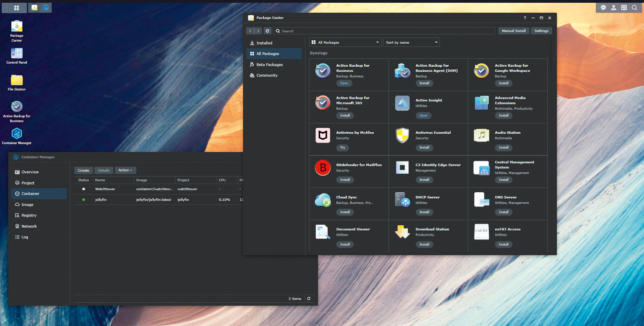This screenshot has height=326, width=644.
Task: Click the Manual Install button
Action: click(514, 31)
